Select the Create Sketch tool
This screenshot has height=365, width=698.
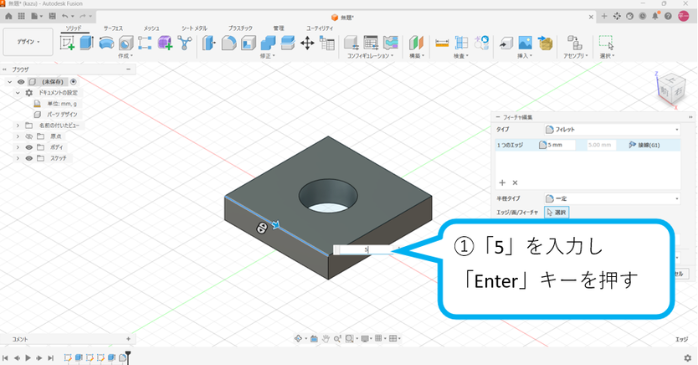[x=67, y=43]
